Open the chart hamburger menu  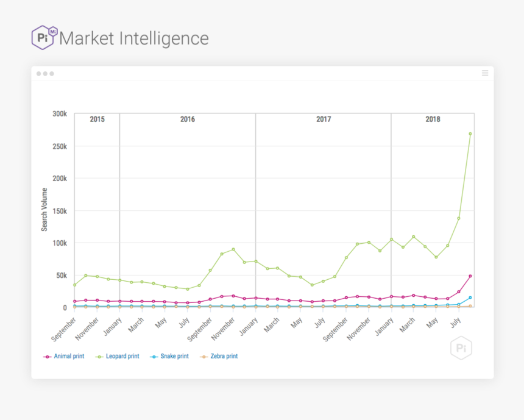(x=485, y=73)
